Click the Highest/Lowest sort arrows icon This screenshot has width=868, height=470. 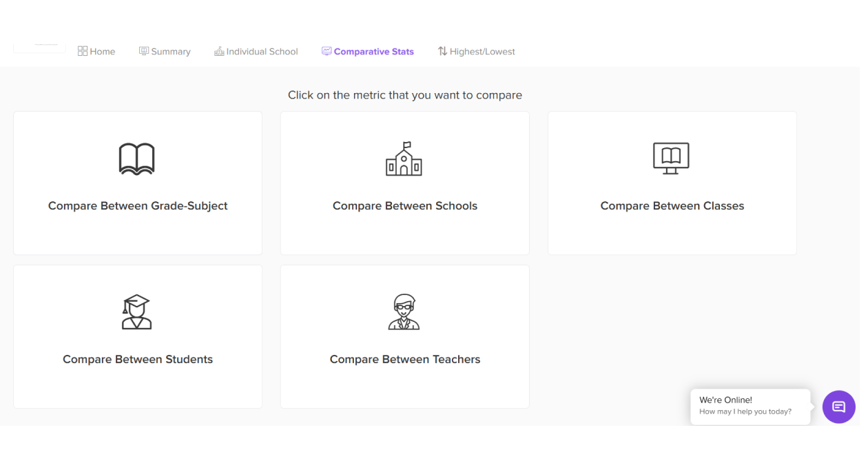pos(442,51)
